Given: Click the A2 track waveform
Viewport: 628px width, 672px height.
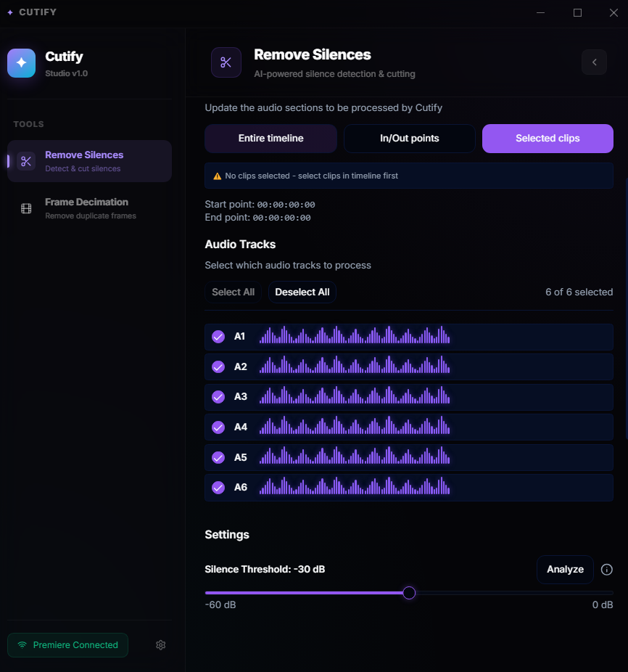Looking at the screenshot, I should click(x=355, y=365).
